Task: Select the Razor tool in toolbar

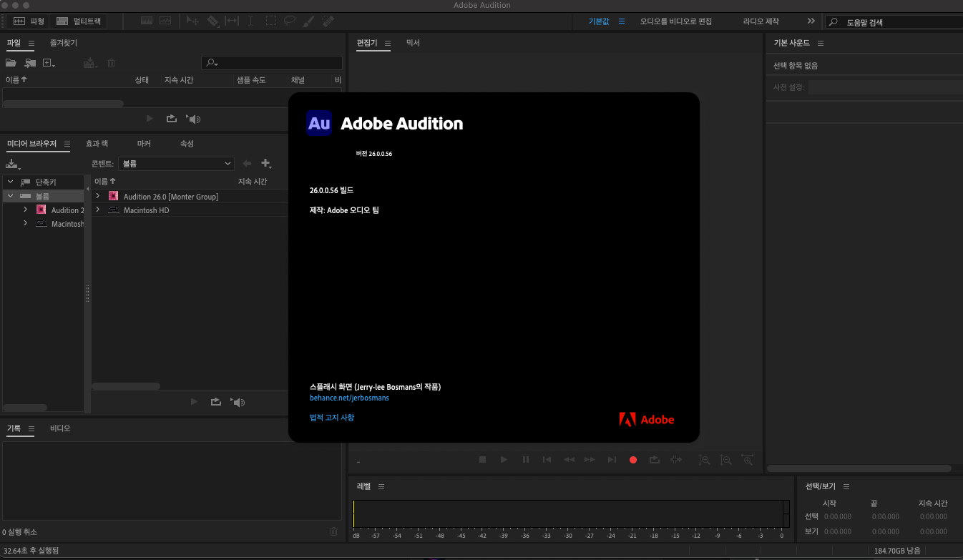Action: pyautogui.click(x=212, y=21)
